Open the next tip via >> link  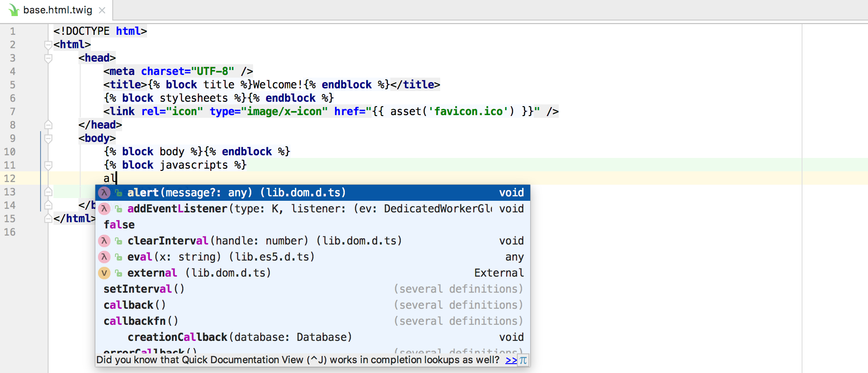point(511,360)
